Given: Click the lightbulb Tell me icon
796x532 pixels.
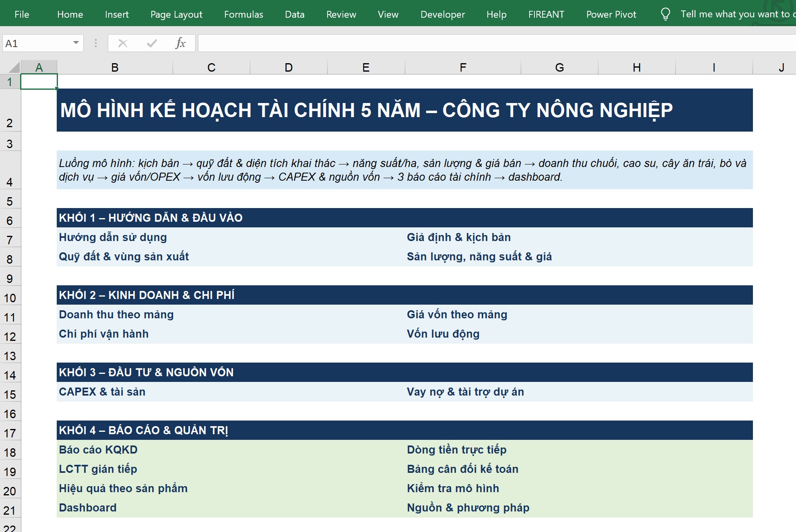Looking at the screenshot, I should tap(665, 14).
